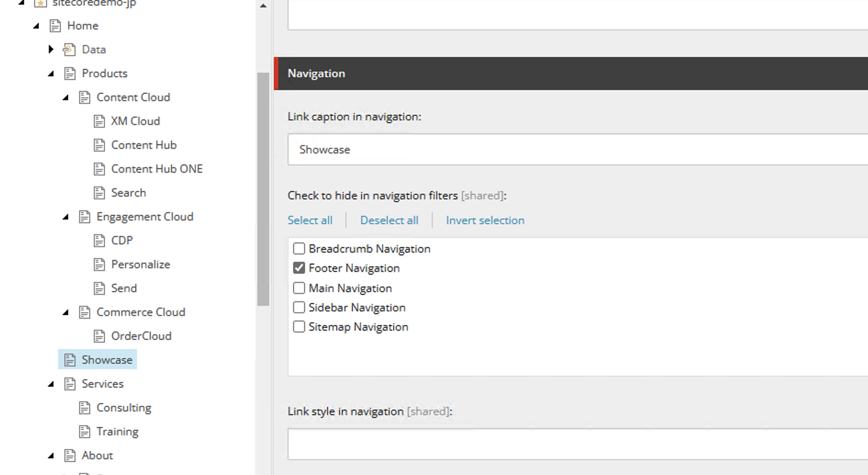Click the Sitemap Navigation label text
The height and width of the screenshot is (475, 868).
click(x=358, y=327)
